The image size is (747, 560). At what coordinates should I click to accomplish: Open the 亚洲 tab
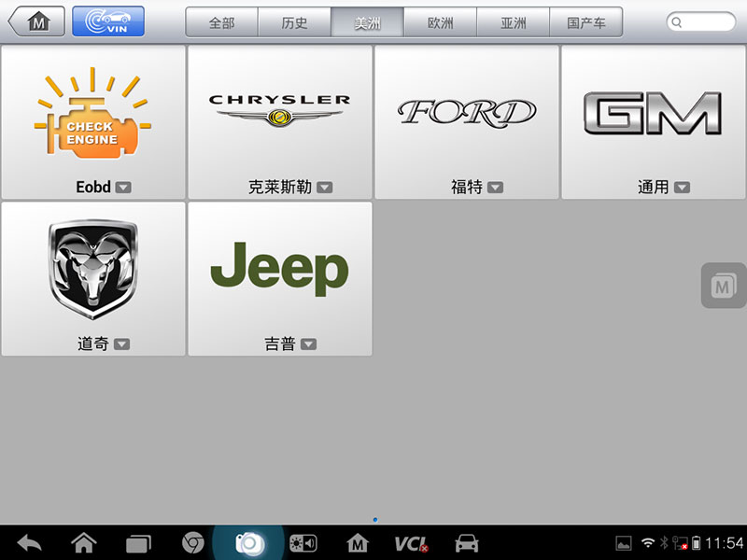coord(513,22)
